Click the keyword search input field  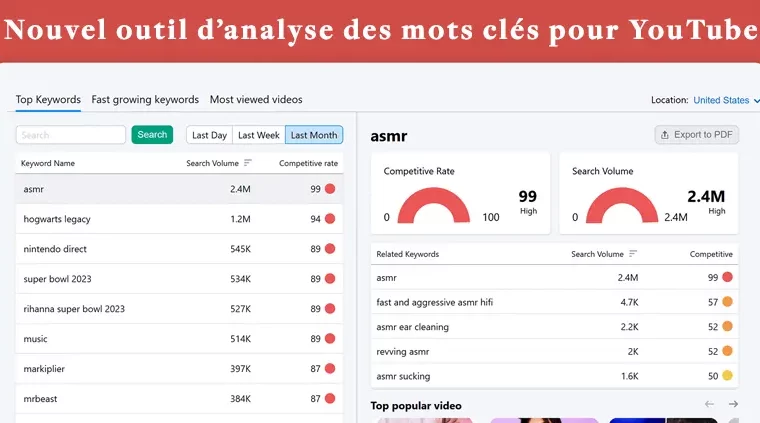[x=70, y=135]
